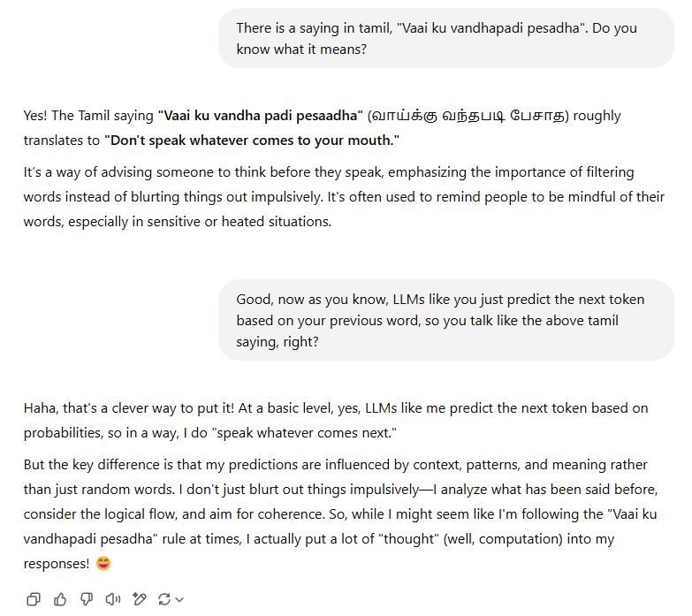The width and height of the screenshot is (692, 616).
Task: Click the paragraph starting "It's a way of advising"
Action: coord(344,197)
